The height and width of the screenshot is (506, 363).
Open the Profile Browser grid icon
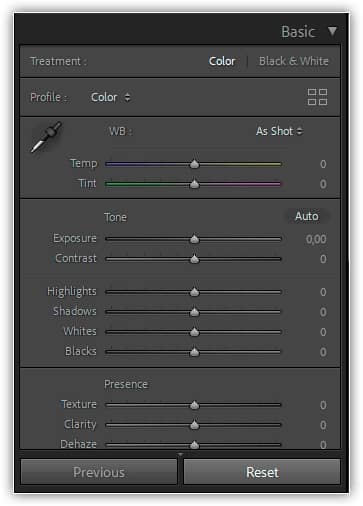(317, 97)
